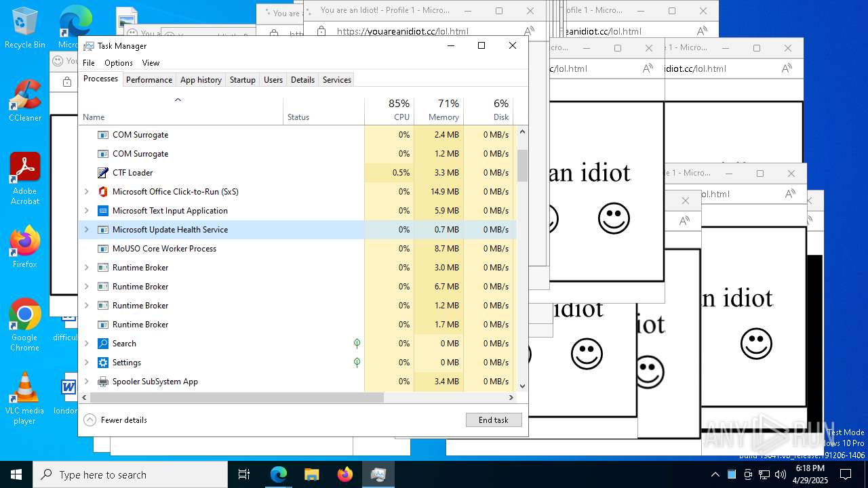
Task: Open the VLC media player desktop shortcut
Action: point(24,399)
